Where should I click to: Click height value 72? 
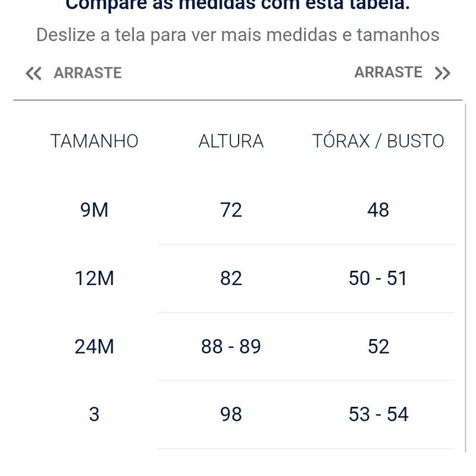pos(231,210)
